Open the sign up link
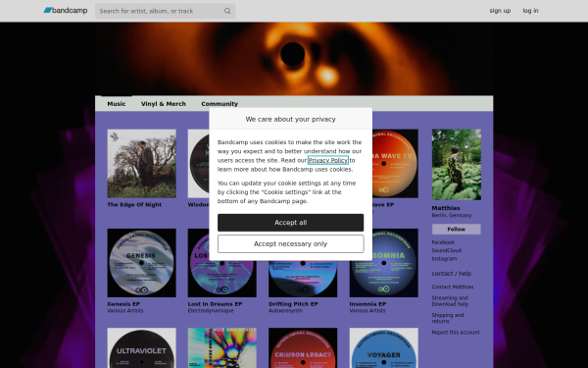The height and width of the screenshot is (368, 588). click(x=500, y=11)
